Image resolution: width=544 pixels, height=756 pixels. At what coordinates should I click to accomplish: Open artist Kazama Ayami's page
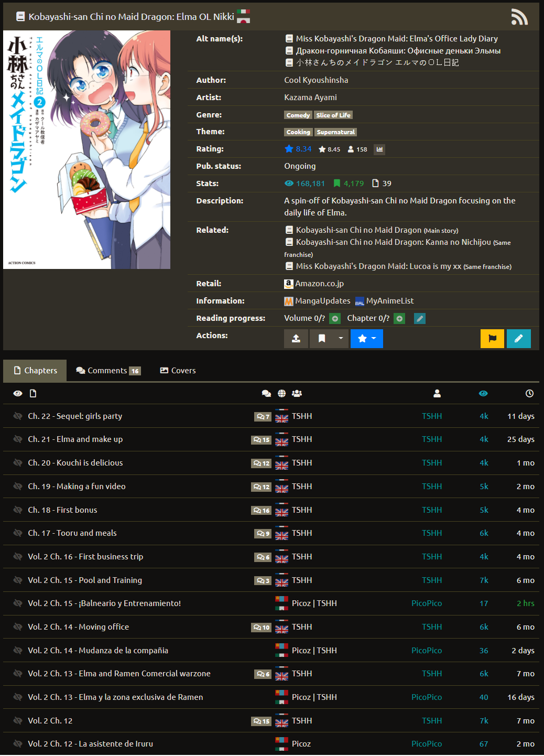click(x=310, y=98)
